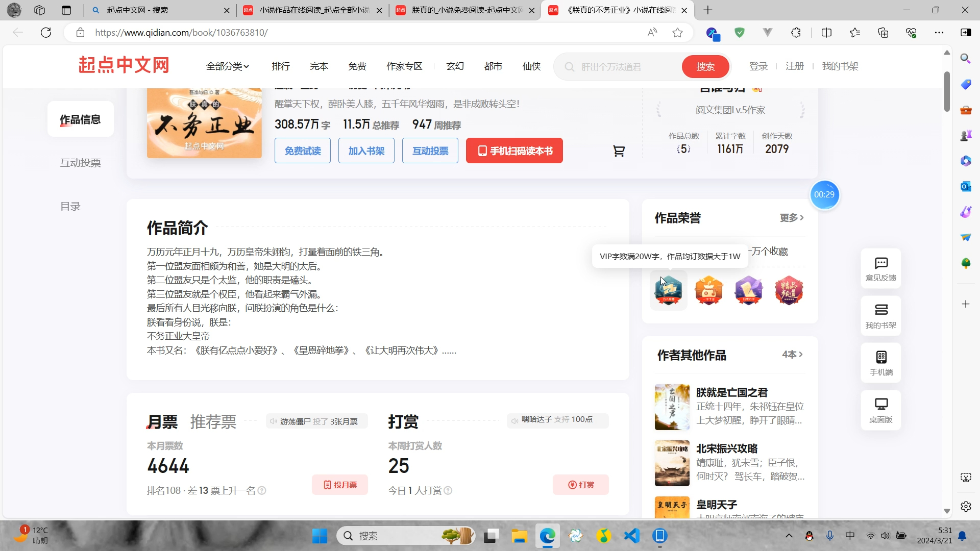Click the taskbar 搜索 search box
Viewport: 980px width, 551px height.
tap(406, 536)
